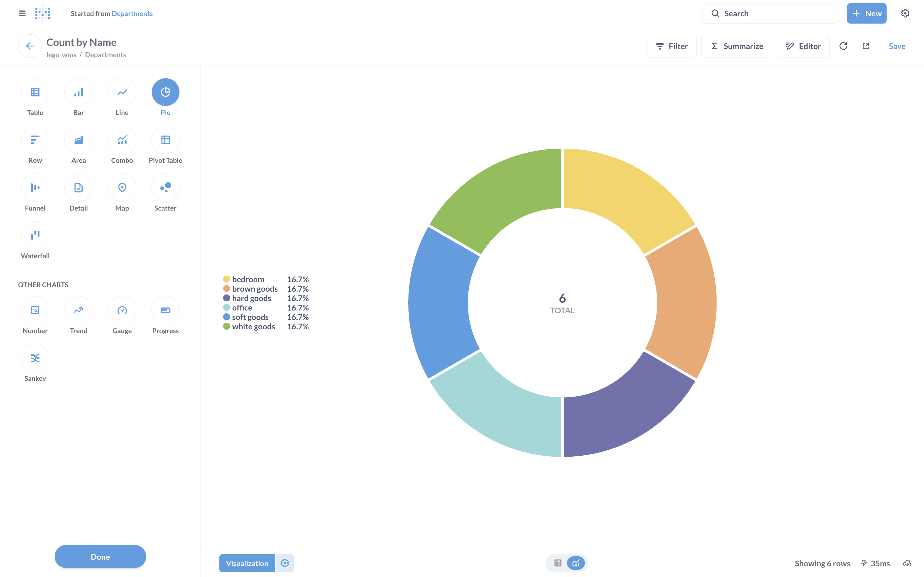Toggle the main navigation sidebar
The height and width of the screenshot is (577, 924).
tap(22, 13)
